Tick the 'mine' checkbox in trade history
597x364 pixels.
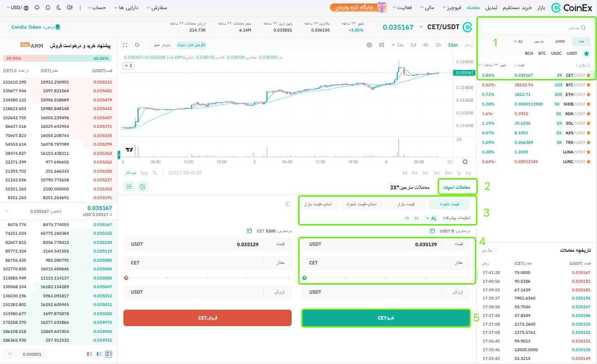point(495,250)
